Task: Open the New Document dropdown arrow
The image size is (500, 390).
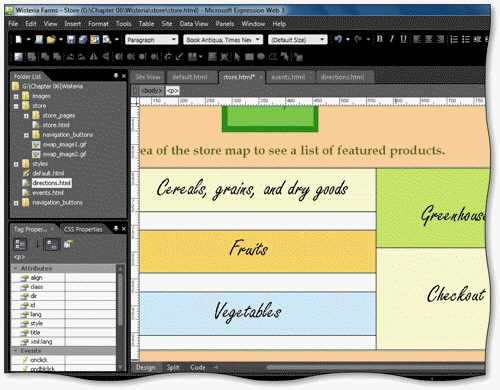Action: [28, 40]
